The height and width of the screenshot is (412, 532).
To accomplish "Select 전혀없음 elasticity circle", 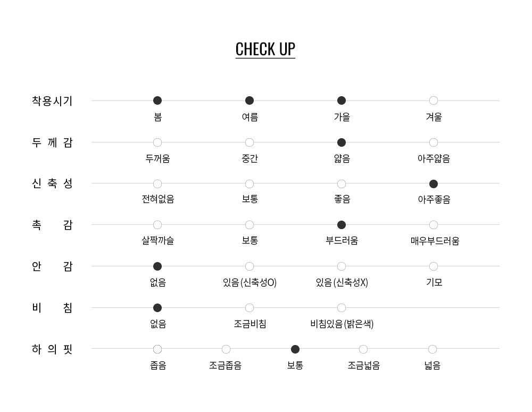I will pyautogui.click(x=157, y=184).
